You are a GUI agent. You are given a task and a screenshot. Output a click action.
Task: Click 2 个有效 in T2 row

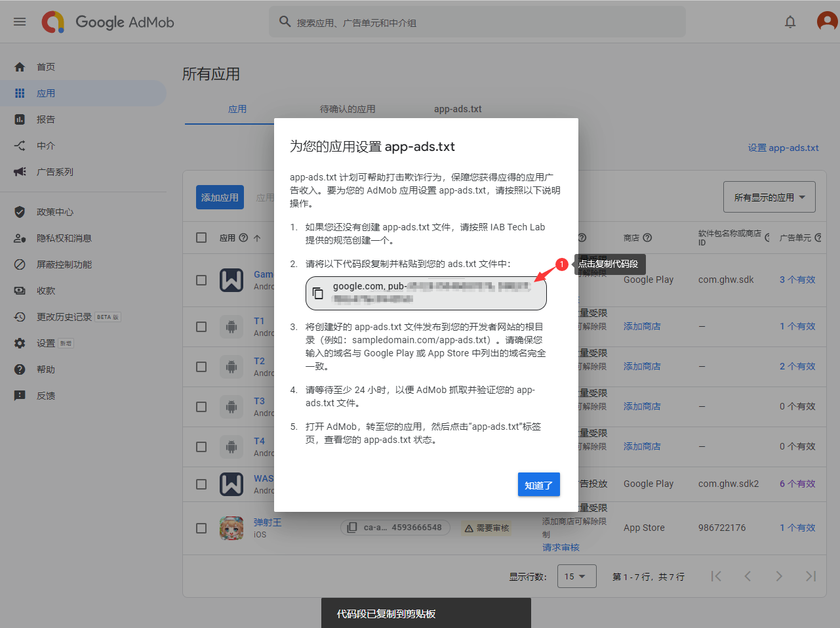click(797, 366)
